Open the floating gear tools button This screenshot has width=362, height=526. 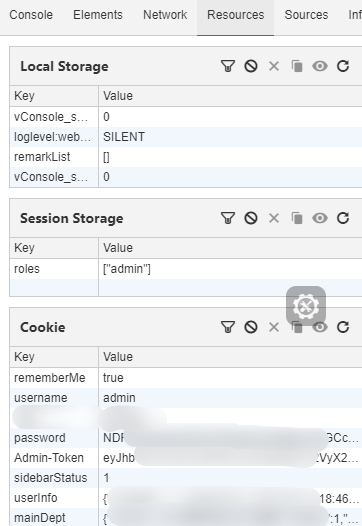(x=306, y=306)
